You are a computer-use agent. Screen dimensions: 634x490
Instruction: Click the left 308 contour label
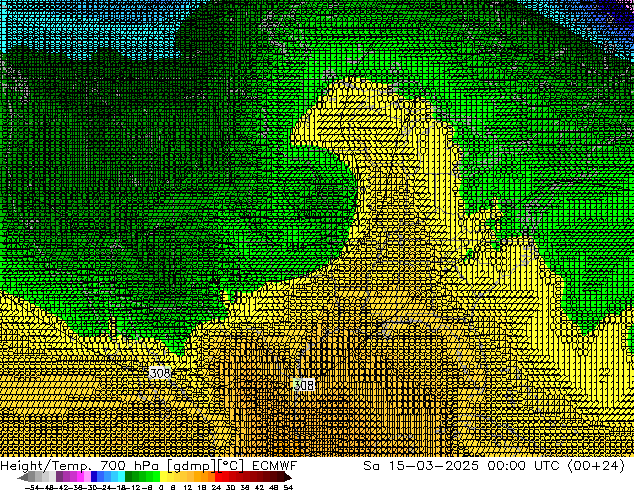160,373
